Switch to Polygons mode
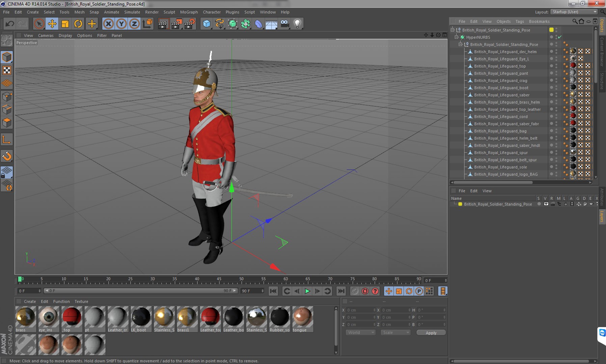This screenshot has width=606, height=364. (x=7, y=123)
